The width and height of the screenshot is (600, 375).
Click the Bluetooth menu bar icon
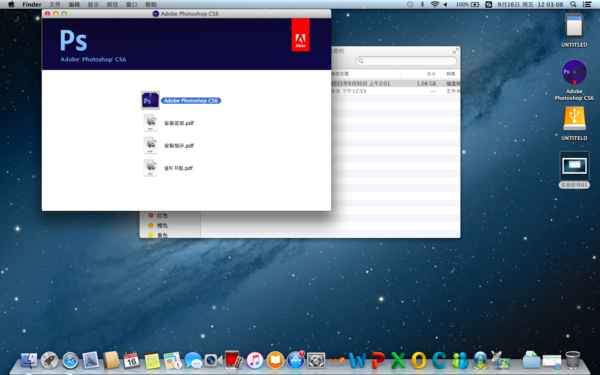click(422, 5)
